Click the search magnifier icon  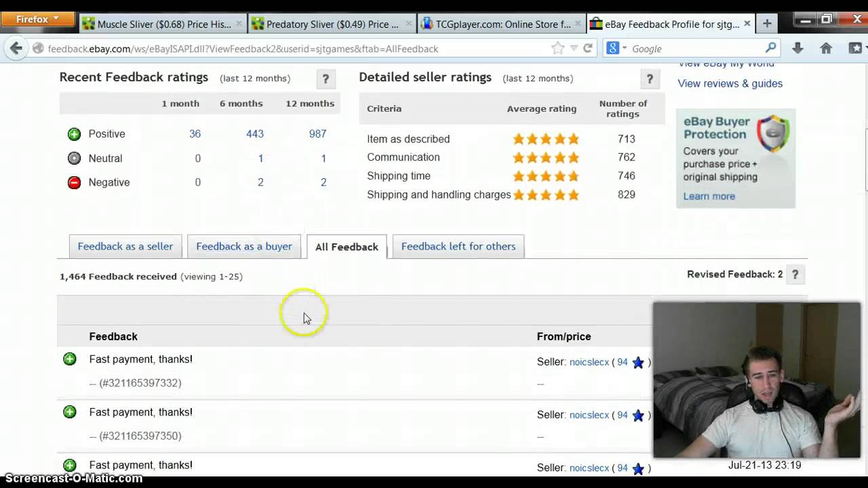click(x=770, y=49)
